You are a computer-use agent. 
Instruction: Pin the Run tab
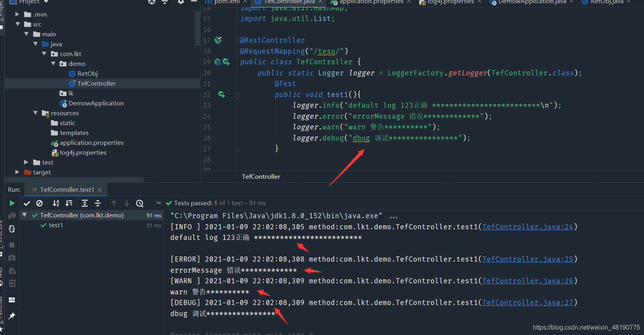tap(12, 316)
